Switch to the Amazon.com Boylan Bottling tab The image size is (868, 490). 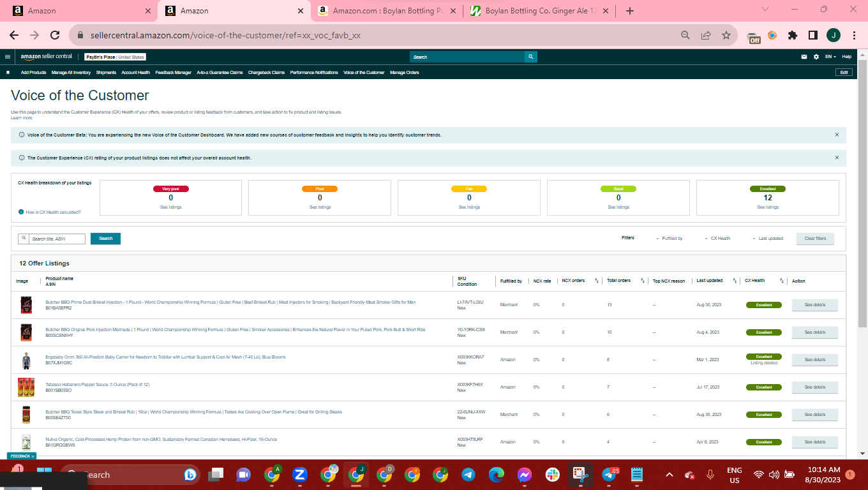coord(387,11)
